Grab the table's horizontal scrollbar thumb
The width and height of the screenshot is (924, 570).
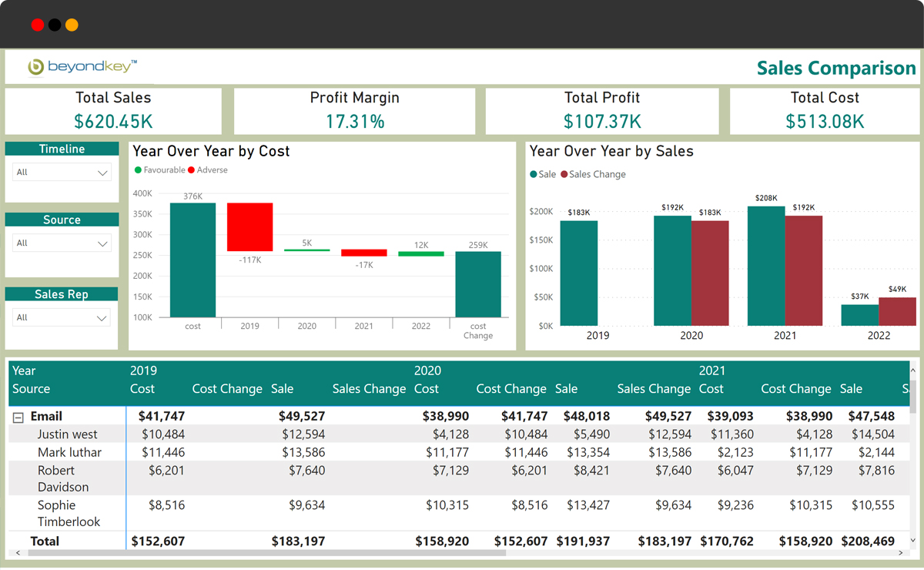[x=262, y=553]
